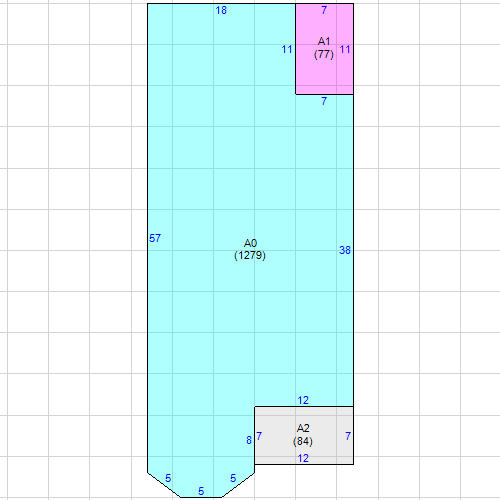Screen dimensions: 500x500
Task: Click the 57 dimension on the left wall
Action: pos(155,238)
